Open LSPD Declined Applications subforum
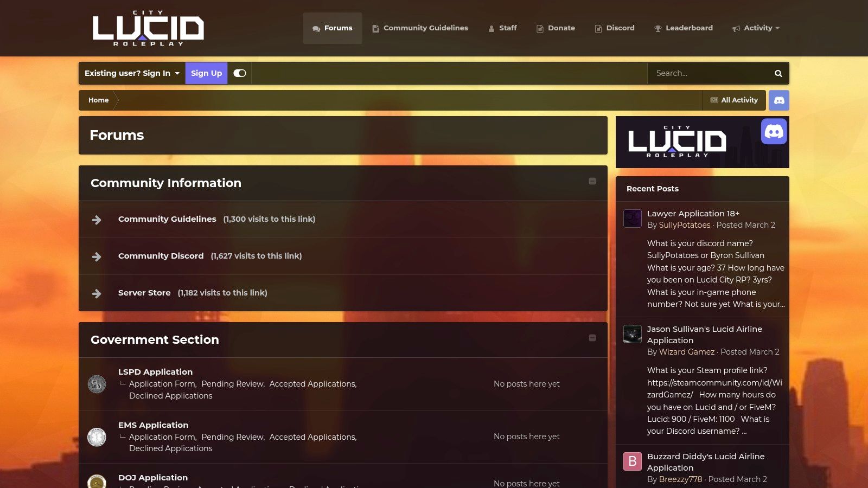Image resolution: width=868 pixels, height=488 pixels. coord(170,396)
